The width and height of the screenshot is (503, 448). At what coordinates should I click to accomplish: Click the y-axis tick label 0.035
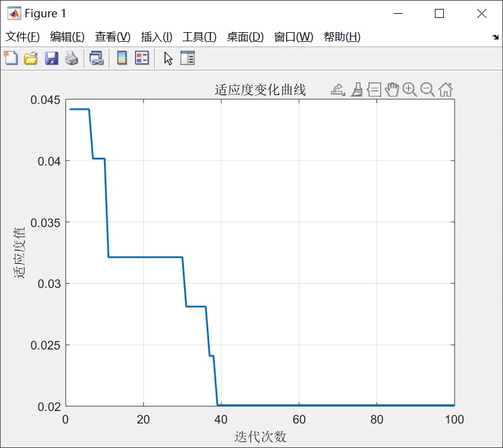[x=45, y=223]
